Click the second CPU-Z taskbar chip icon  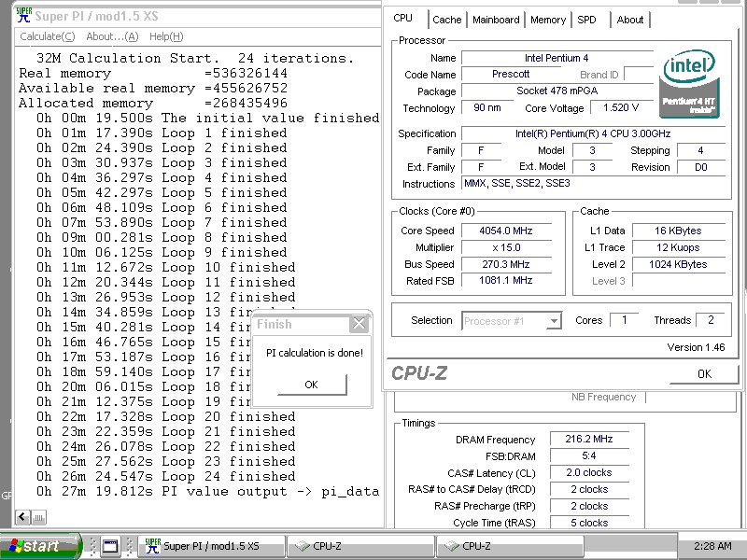[x=451, y=546]
